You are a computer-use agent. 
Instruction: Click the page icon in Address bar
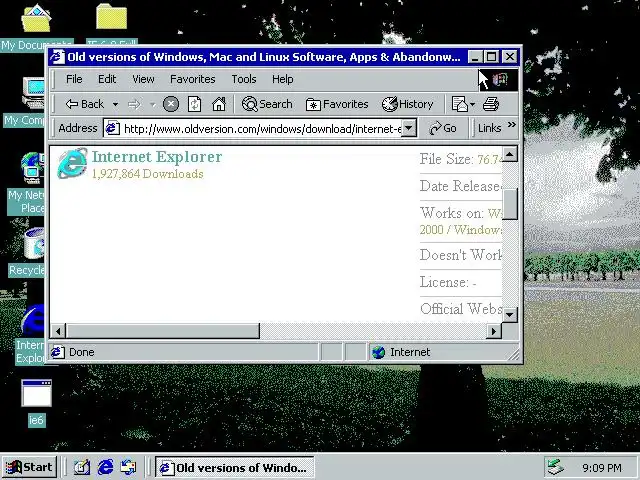(x=113, y=129)
